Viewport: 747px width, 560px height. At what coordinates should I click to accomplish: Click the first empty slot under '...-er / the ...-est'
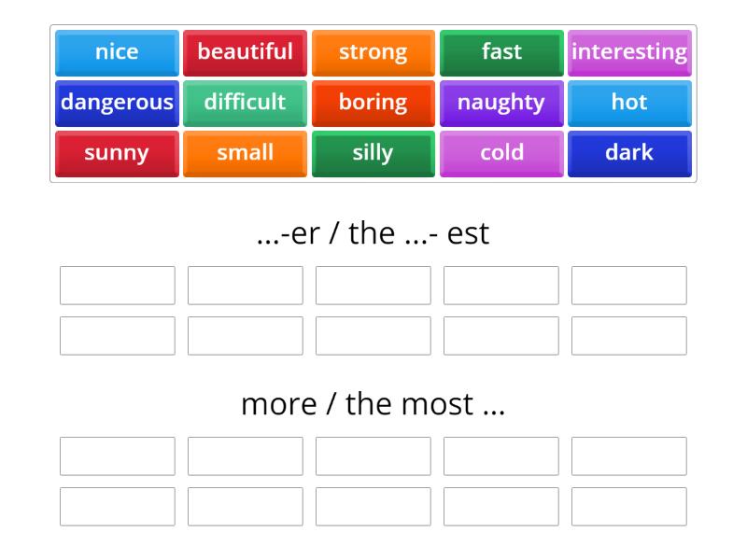coord(117,286)
